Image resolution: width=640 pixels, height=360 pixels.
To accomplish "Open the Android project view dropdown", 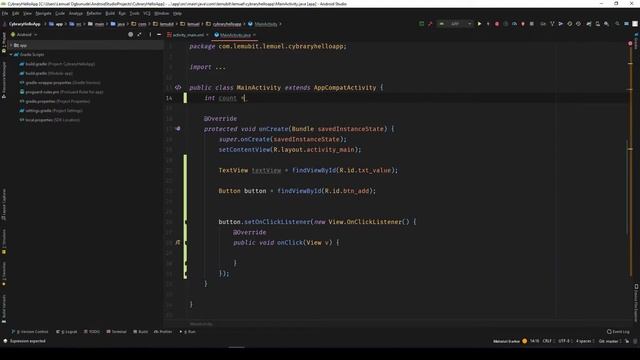I will pos(24,35).
